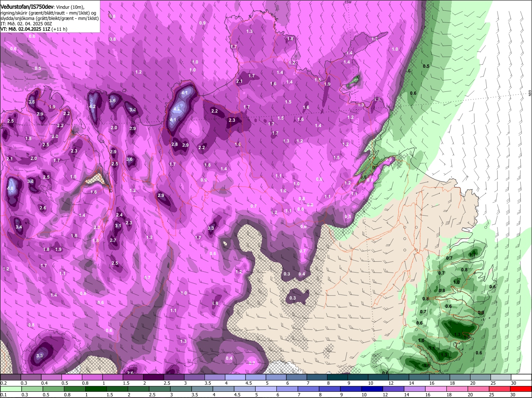Select the deep blue lower swatch between 10 and 12

(x=372, y=388)
